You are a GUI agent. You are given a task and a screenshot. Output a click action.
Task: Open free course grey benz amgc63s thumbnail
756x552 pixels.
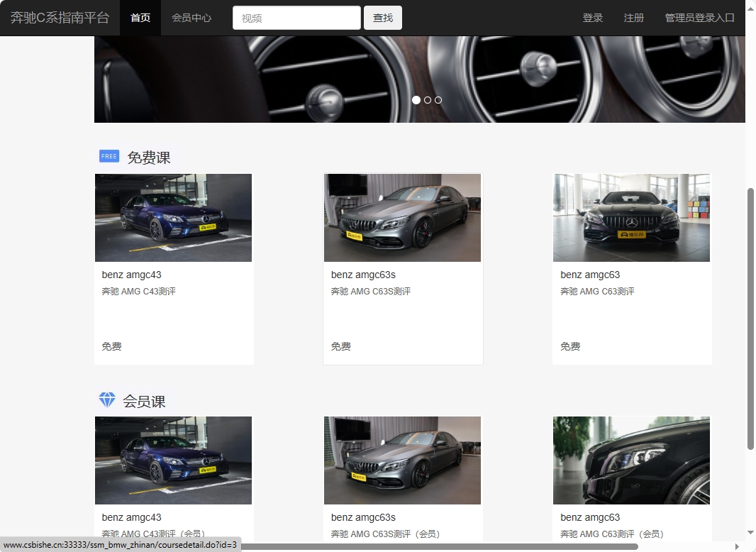402,218
